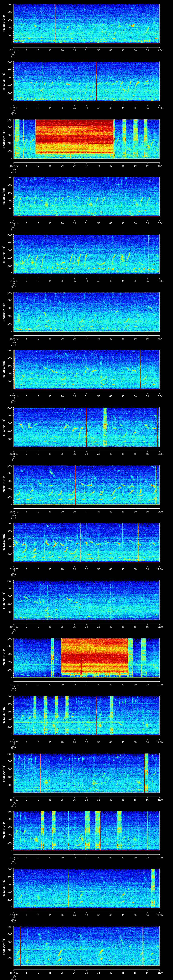
Task: Click the spectrogram panel starting at 5:01:00
Action: 87,24
